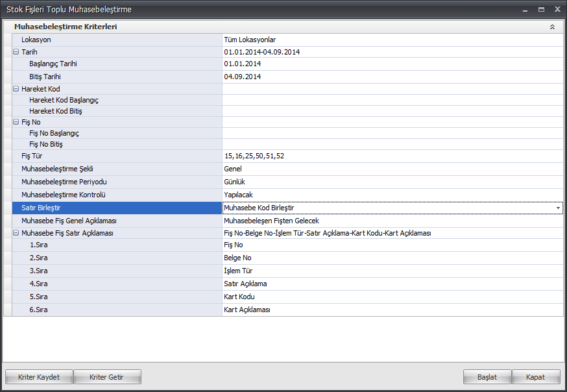The image size is (567, 392).
Task: Click the Kriter Kaydet button
Action: coord(39,377)
